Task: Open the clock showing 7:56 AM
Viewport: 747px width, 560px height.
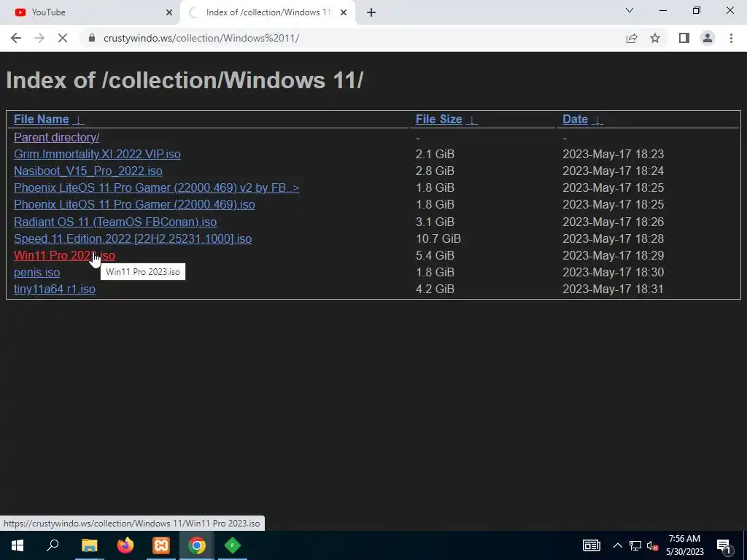Action: [x=684, y=545]
